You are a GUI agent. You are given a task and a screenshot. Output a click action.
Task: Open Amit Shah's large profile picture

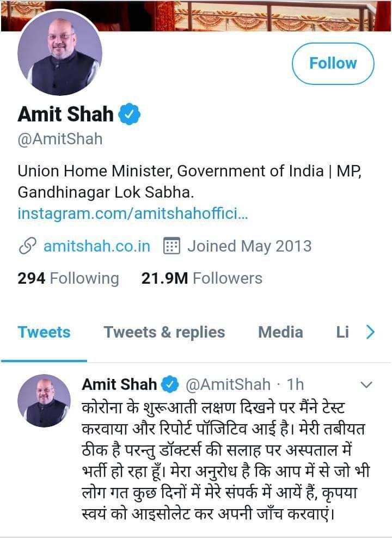[60, 53]
